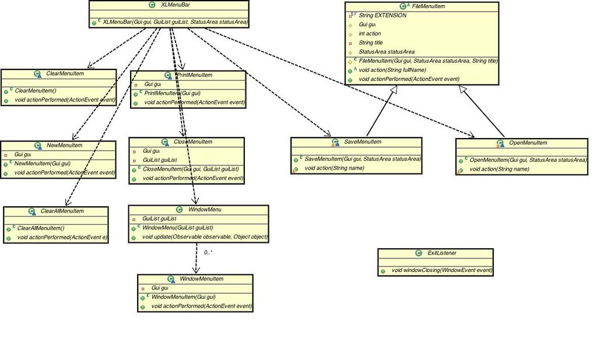Click the SaveMenuItem class icon

(335, 143)
